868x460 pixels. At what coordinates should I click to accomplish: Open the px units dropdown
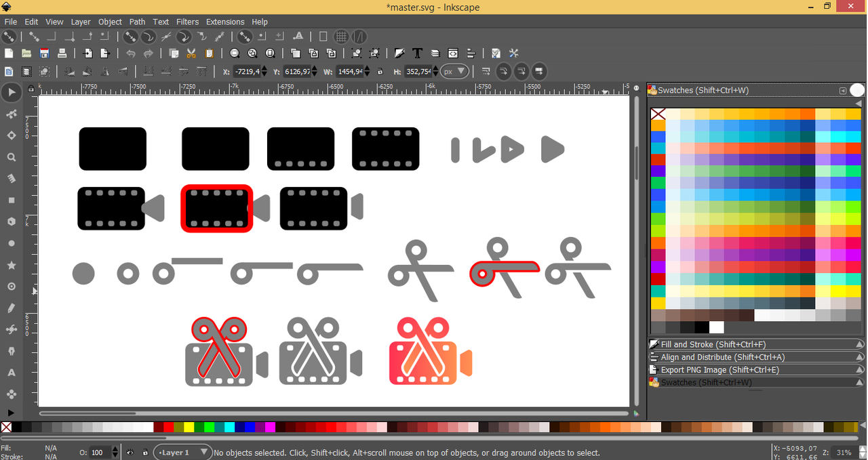click(x=454, y=71)
